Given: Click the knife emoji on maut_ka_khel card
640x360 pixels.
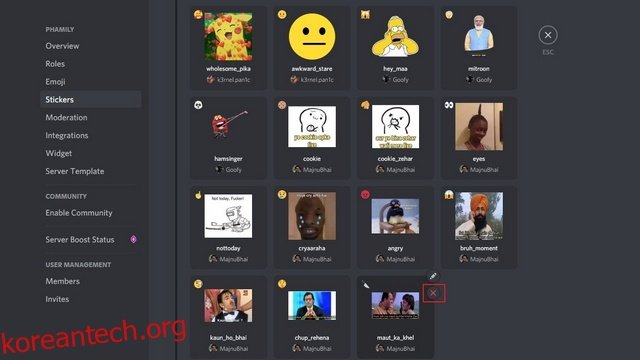Looking at the screenshot, I should pyautogui.click(x=366, y=284).
